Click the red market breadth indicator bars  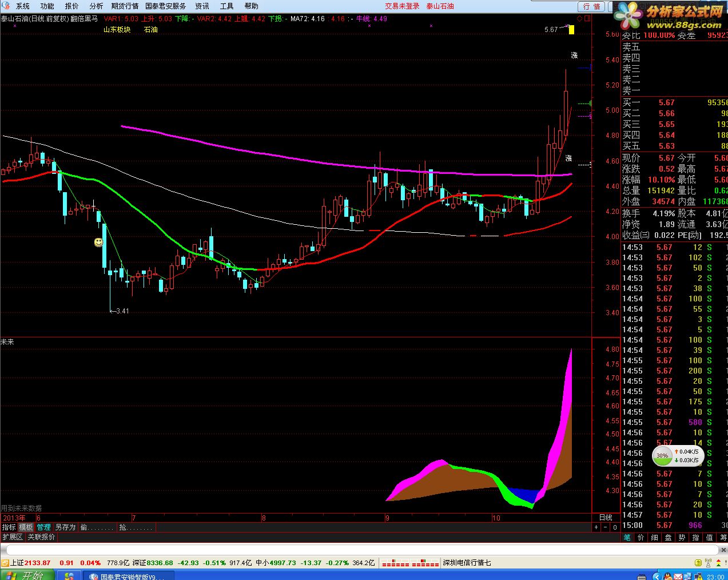pyautogui.click(x=410, y=563)
